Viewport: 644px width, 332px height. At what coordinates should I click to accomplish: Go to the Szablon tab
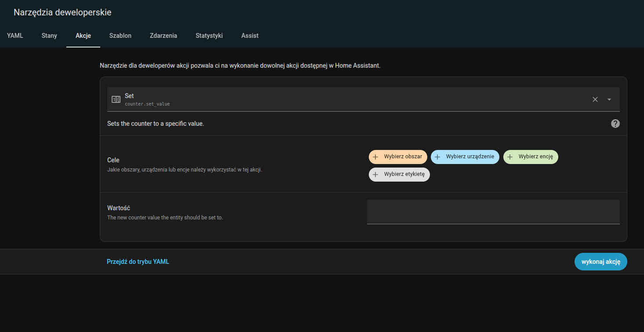pos(120,36)
